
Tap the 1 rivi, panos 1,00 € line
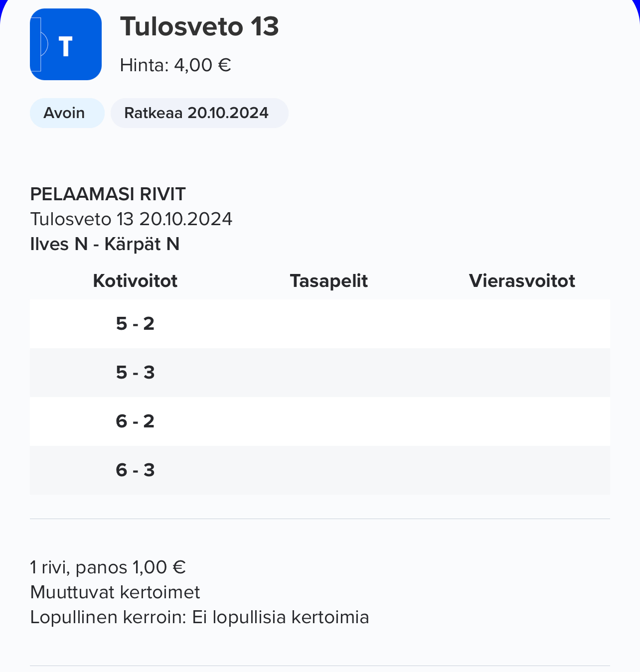pos(108,567)
